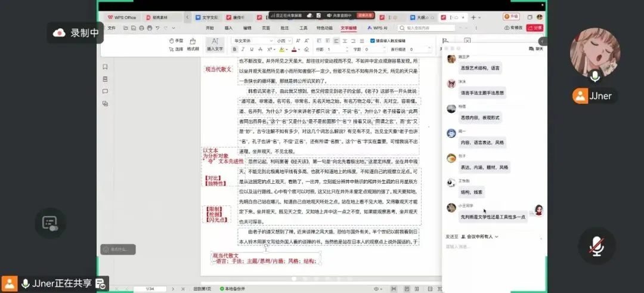Click decrease indent icon

tap(319, 41)
